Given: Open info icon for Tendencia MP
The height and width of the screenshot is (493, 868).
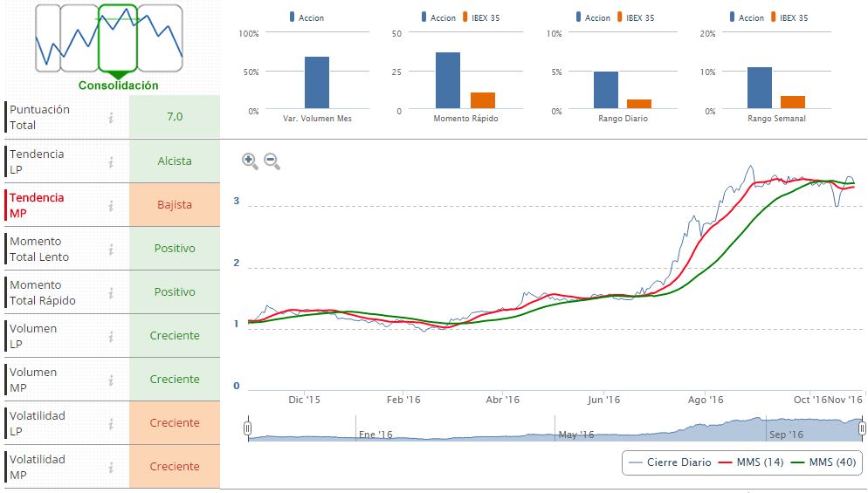Looking at the screenshot, I should [111, 205].
